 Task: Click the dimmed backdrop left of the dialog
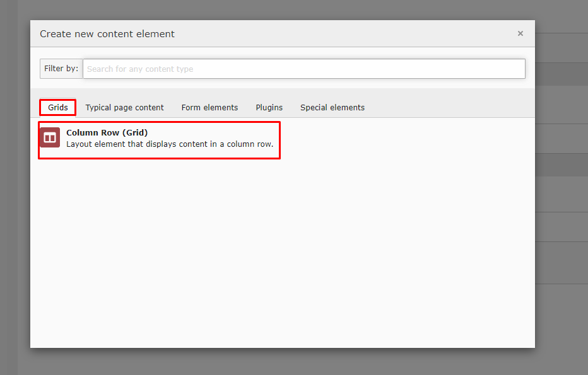(15, 189)
